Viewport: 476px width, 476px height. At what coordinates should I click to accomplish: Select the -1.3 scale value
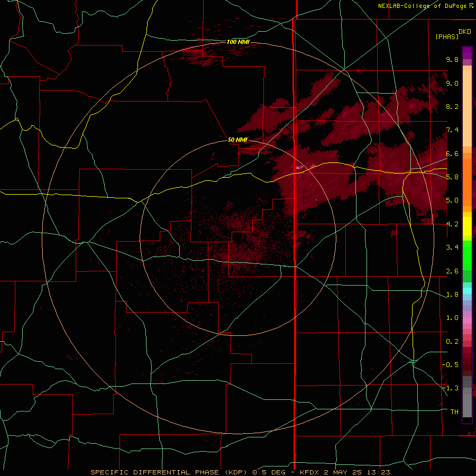click(450, 388)
